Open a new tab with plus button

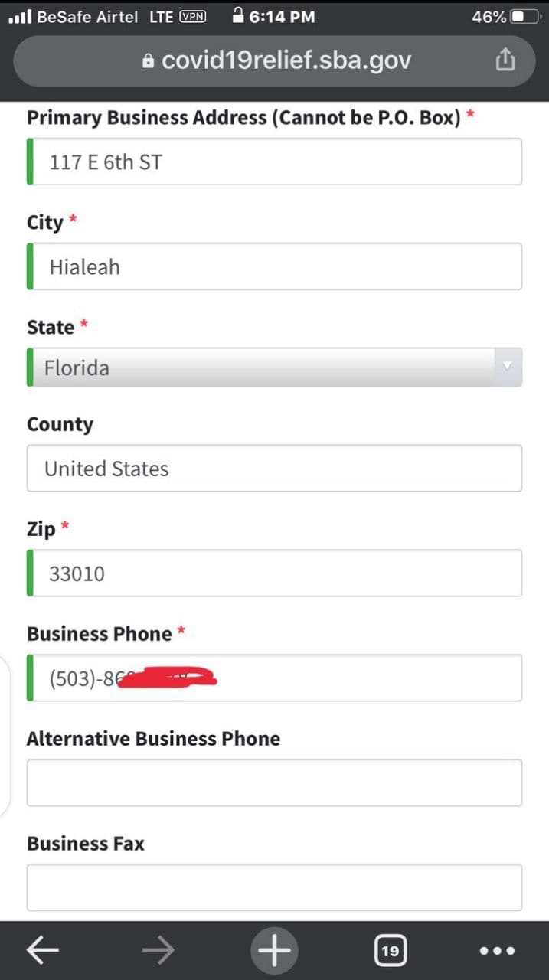[274, 950]
